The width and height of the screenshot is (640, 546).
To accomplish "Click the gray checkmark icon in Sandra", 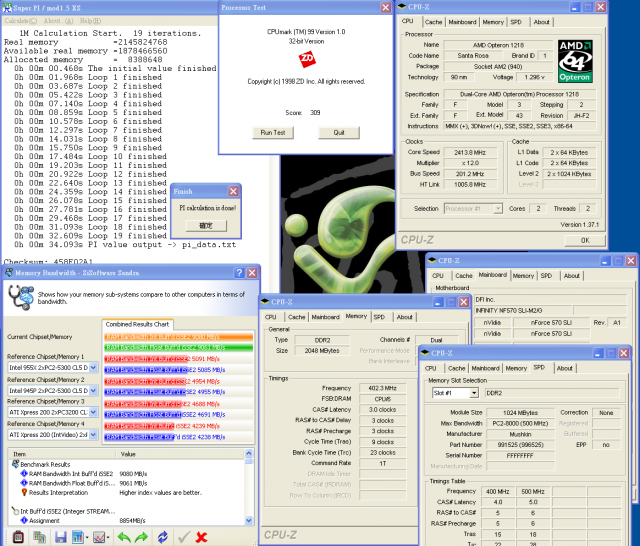I will point(184,537).
